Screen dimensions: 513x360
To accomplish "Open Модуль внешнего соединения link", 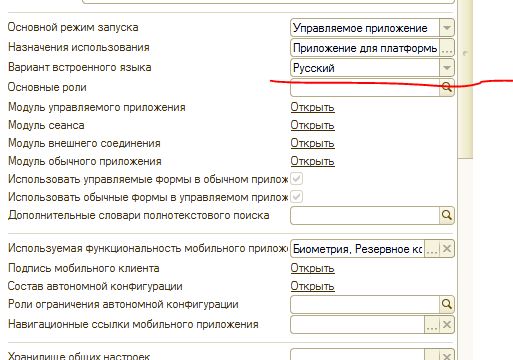I will [x=312, y=143].
